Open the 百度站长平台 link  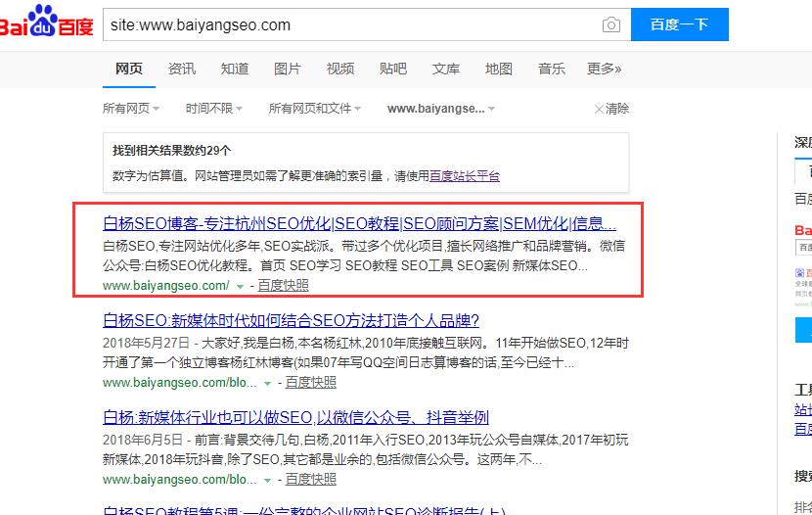tap(465, 176)
